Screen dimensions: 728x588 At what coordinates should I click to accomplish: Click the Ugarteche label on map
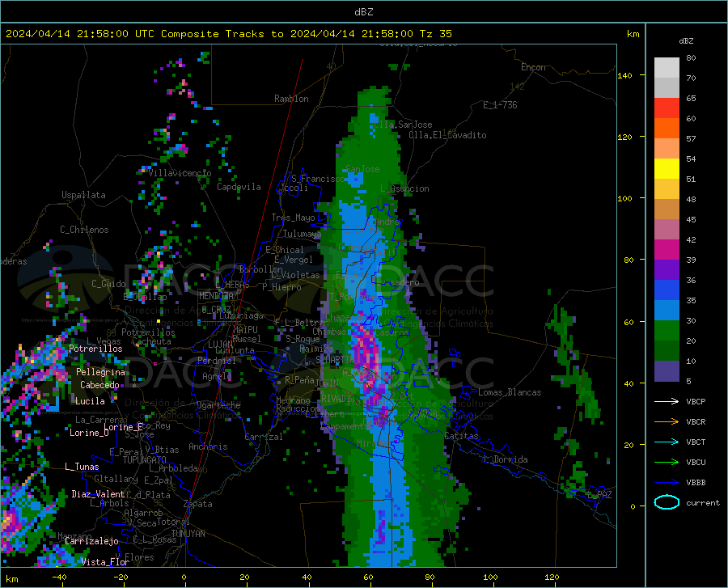click(x=218, y=405)
